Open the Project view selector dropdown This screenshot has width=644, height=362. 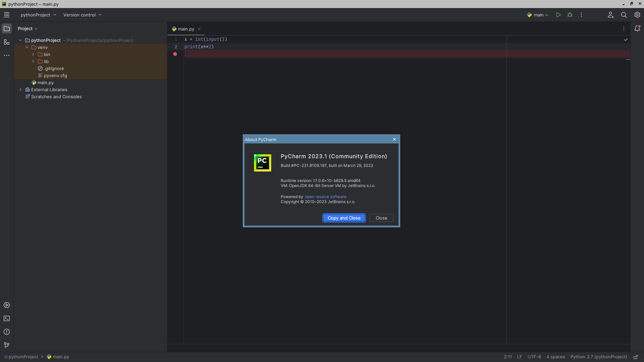pyautogui.click(x=28, y=28)
